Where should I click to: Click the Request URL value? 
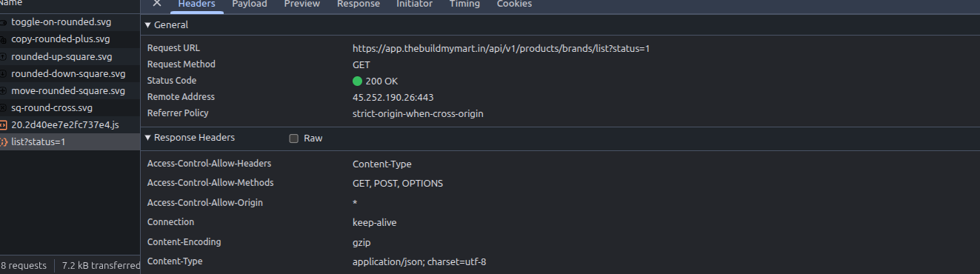point(501,48)
